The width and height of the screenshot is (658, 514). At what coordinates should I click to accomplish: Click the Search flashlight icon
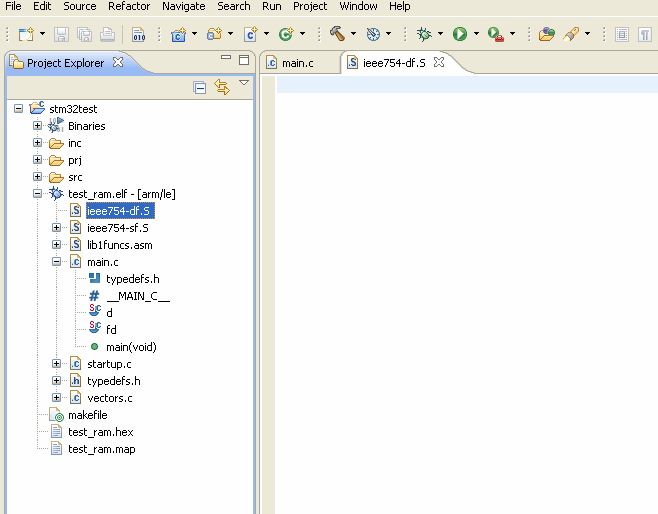[571, 34]
